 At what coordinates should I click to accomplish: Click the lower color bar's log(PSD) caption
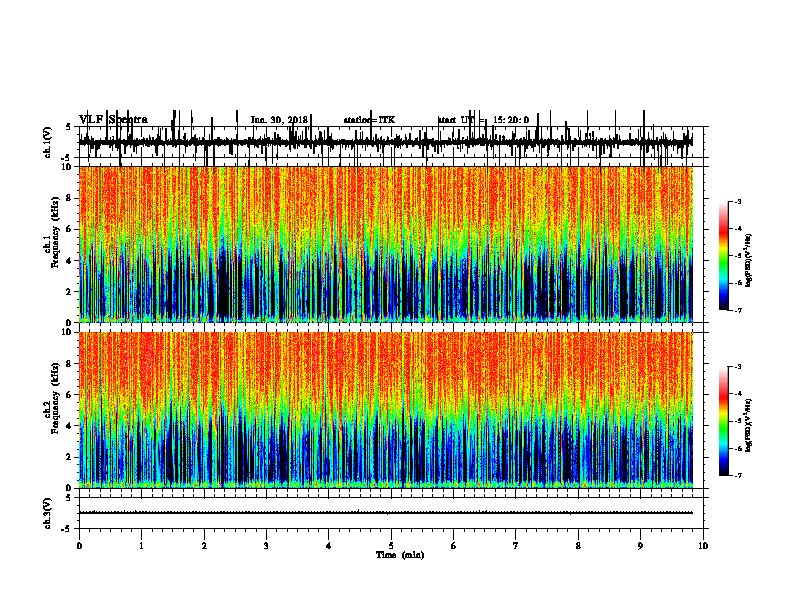(749, 426)
